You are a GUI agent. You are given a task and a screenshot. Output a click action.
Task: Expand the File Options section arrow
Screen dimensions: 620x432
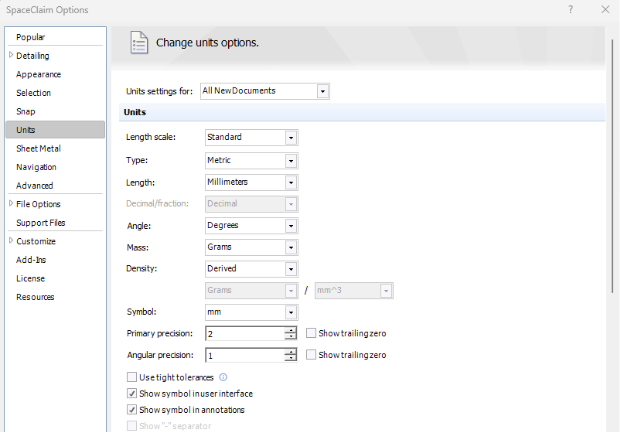click(x=10, y=203)
